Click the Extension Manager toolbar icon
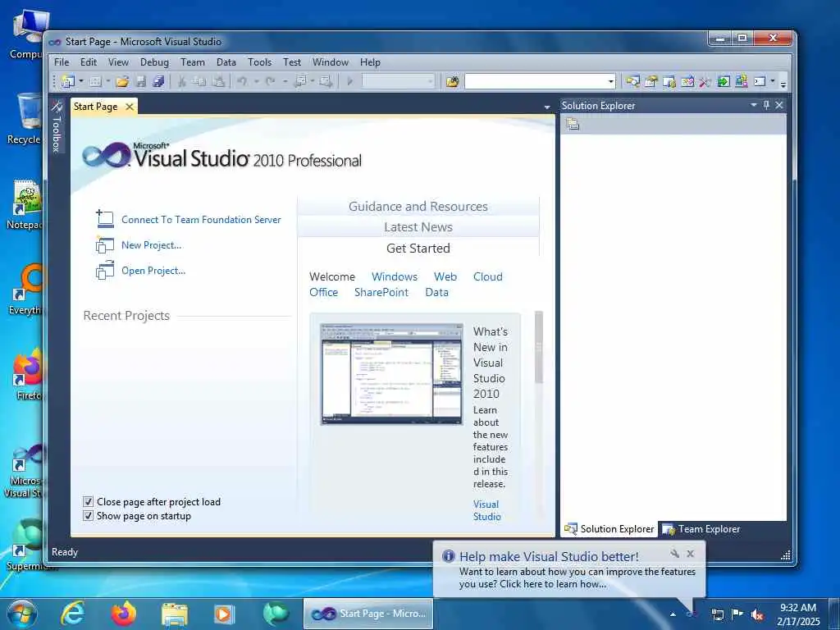This screenshot has width=840, height=630. (742, 81)
